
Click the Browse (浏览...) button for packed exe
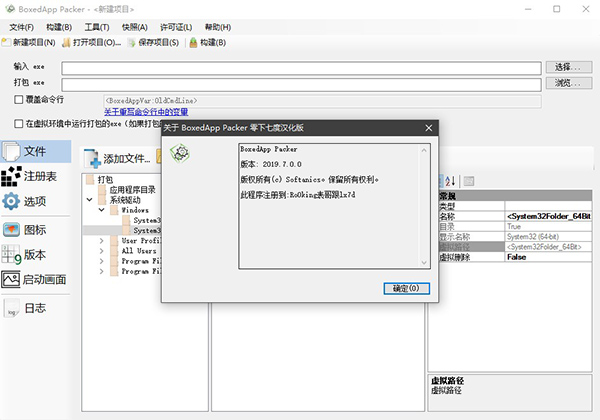pyautogui.click(x=569, y=83)
